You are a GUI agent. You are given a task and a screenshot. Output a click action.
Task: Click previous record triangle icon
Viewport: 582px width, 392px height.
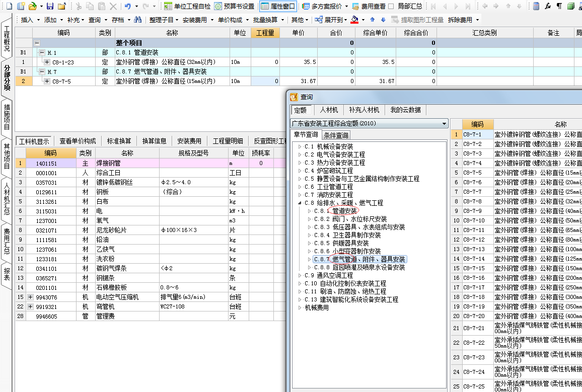pos(445,6)
